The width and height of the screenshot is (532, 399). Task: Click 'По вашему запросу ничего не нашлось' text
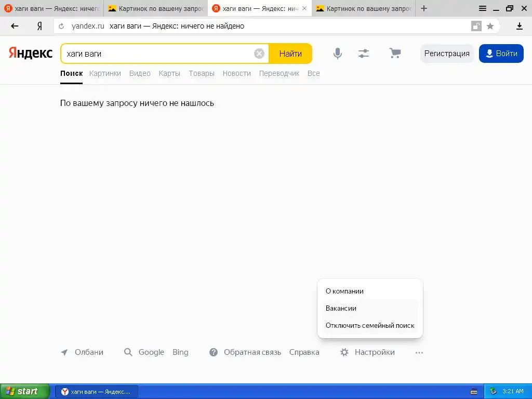(x=137, y=103)
